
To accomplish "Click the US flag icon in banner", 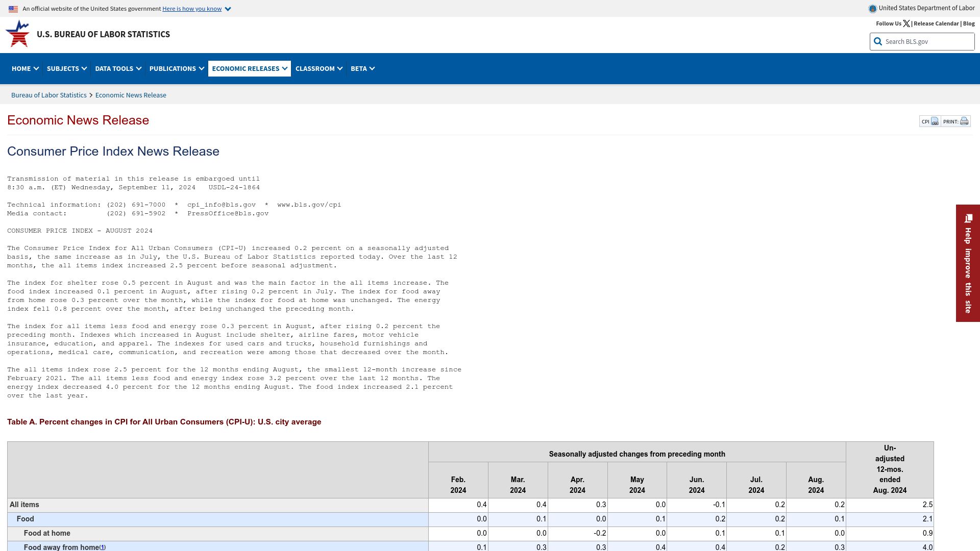I will (13, 9).
